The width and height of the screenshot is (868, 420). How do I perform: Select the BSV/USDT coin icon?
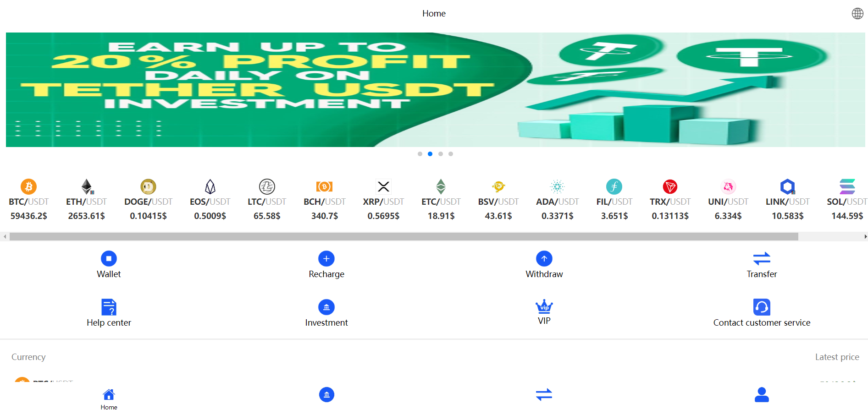pyautogui.click(x=498, y=186)
